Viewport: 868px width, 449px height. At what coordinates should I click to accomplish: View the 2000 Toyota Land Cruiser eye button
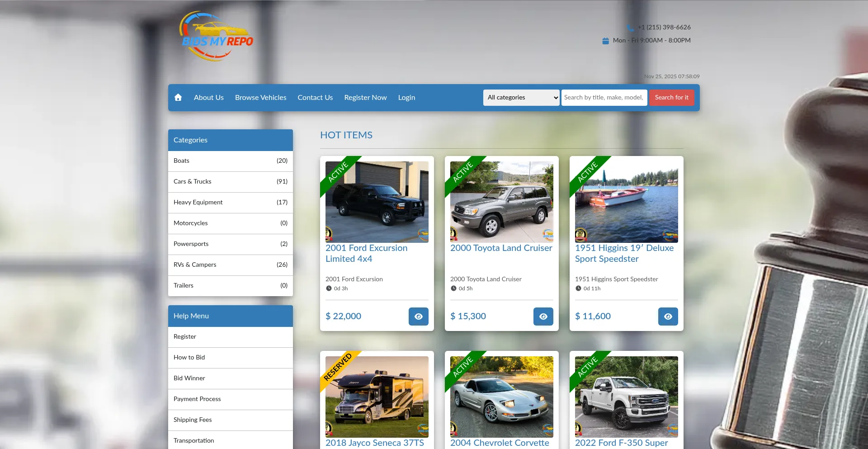coord(543,317)
